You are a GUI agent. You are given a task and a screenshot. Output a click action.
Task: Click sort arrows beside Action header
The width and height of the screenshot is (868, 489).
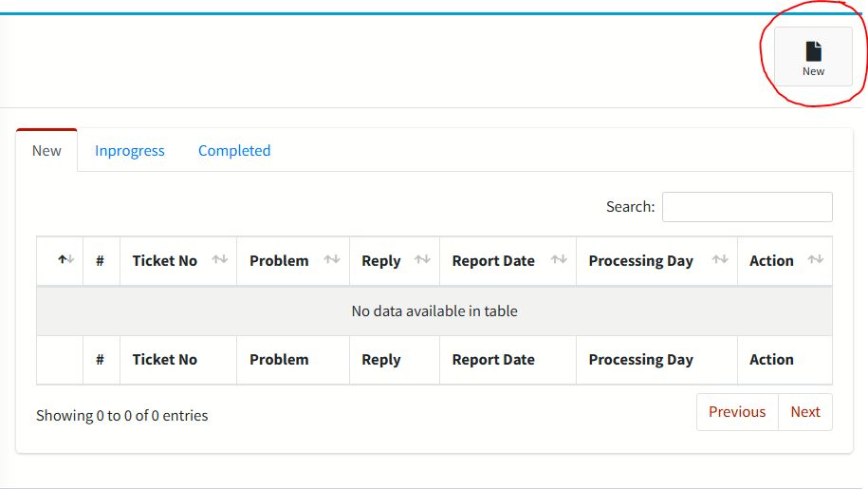[x=815, y=259]
